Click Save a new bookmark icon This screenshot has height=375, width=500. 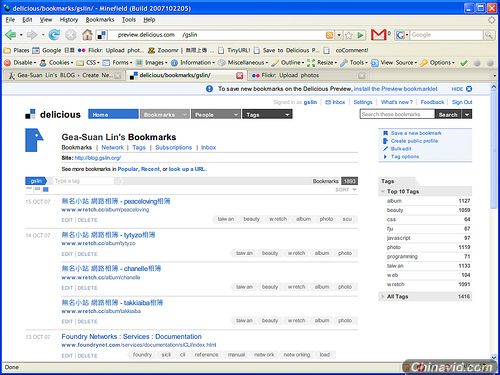[386, 133]
